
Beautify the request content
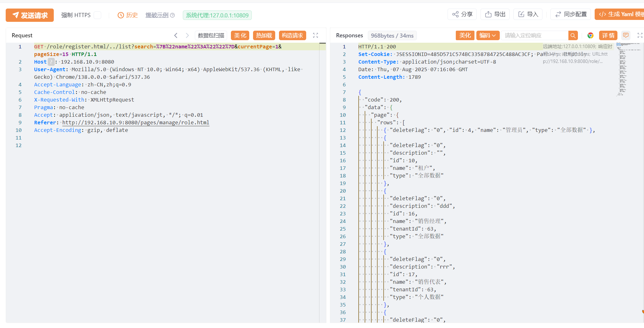click(240, 35)
